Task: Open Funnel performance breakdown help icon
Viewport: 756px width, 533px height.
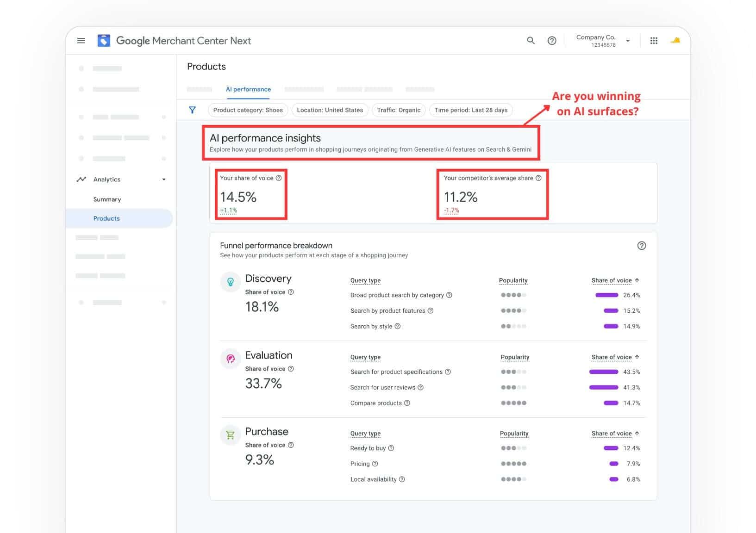Action: pos(642,246)
